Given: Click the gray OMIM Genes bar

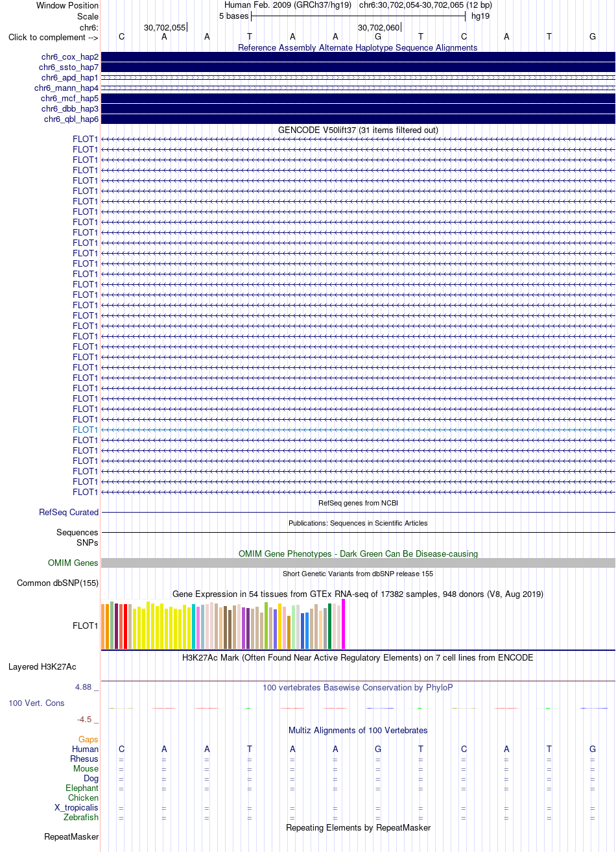Looking at the screenshot, I should pos(359,563).
